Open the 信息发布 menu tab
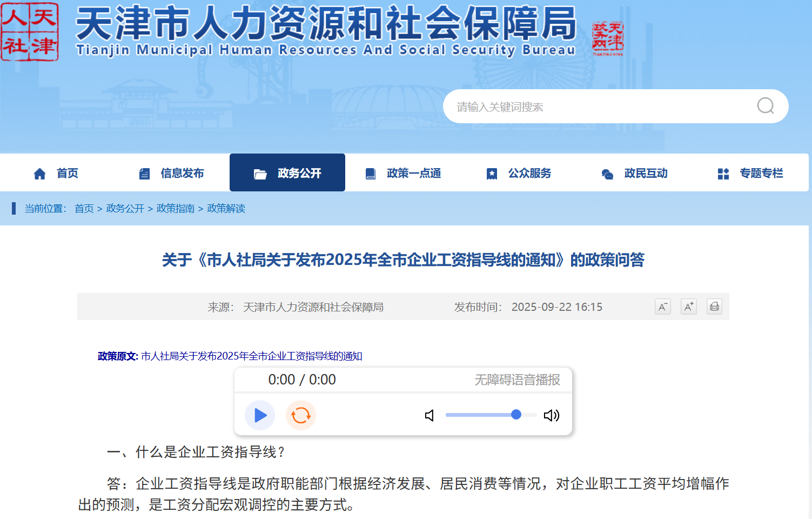Screen dimensions: 812x519 172,173
